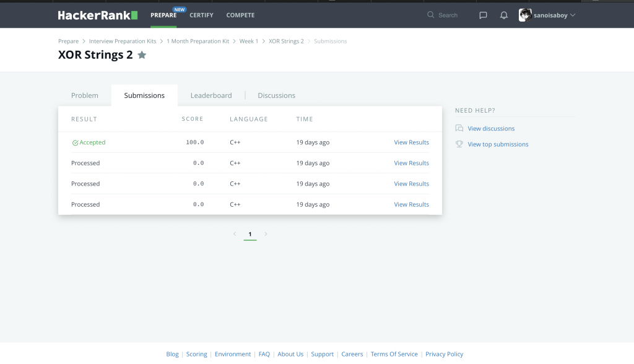This screenshot has width=634, height=364.
Task: Click the View top submissions link
Action: click(498, 144)
